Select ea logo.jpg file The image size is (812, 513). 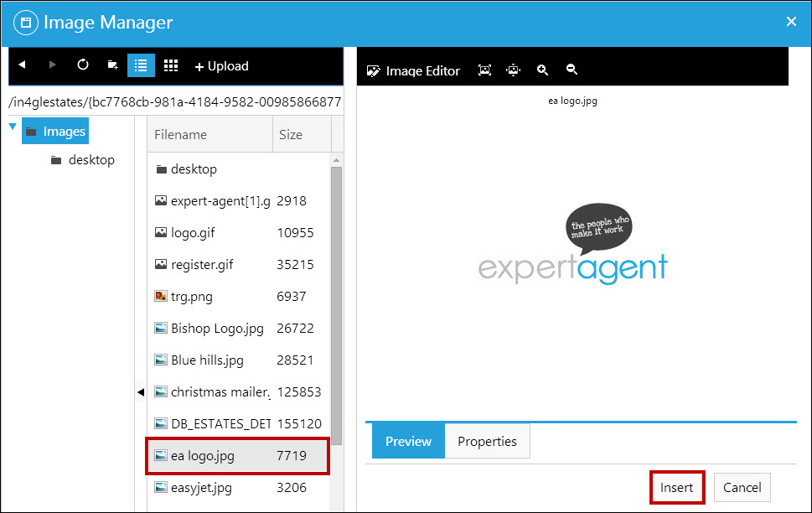click(238, 456)
